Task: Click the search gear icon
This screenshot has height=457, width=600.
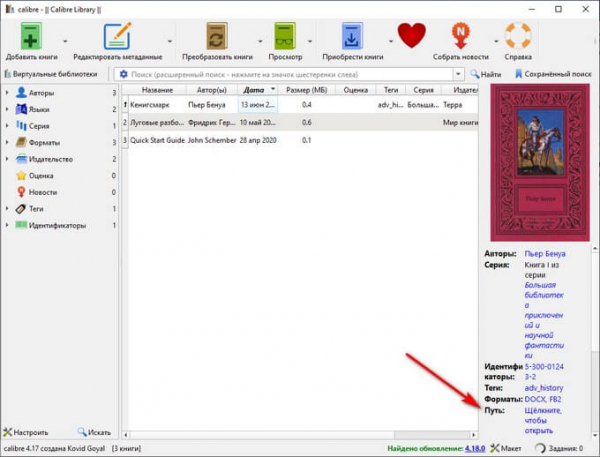Action: 123,74
